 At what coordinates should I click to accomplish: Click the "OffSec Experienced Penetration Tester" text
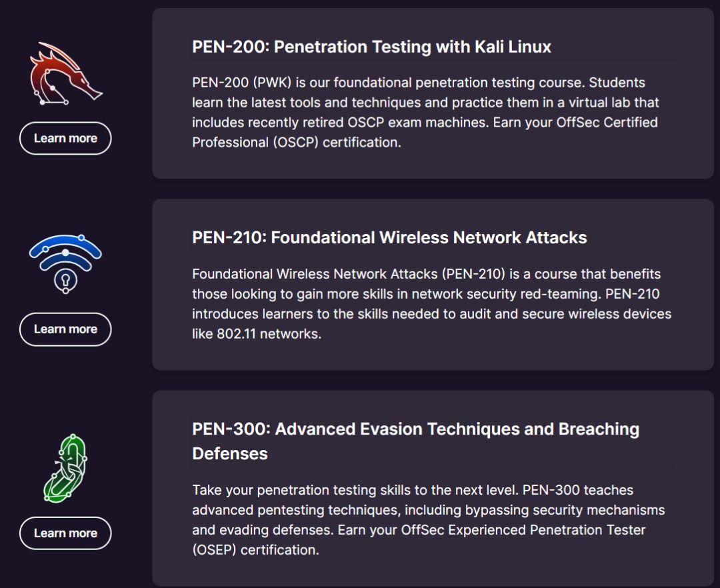(523, 530)
